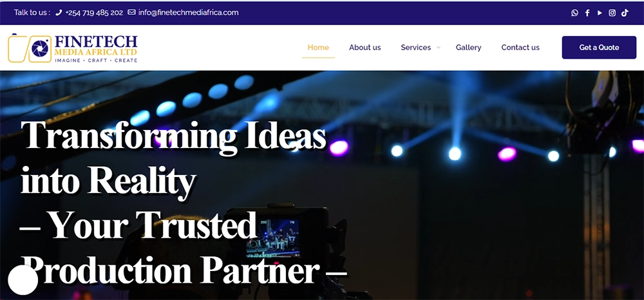This screenshot has width=644, height=300.
Task: Click the info@finetechmediafrica.com email link
Action: (188, 12)
